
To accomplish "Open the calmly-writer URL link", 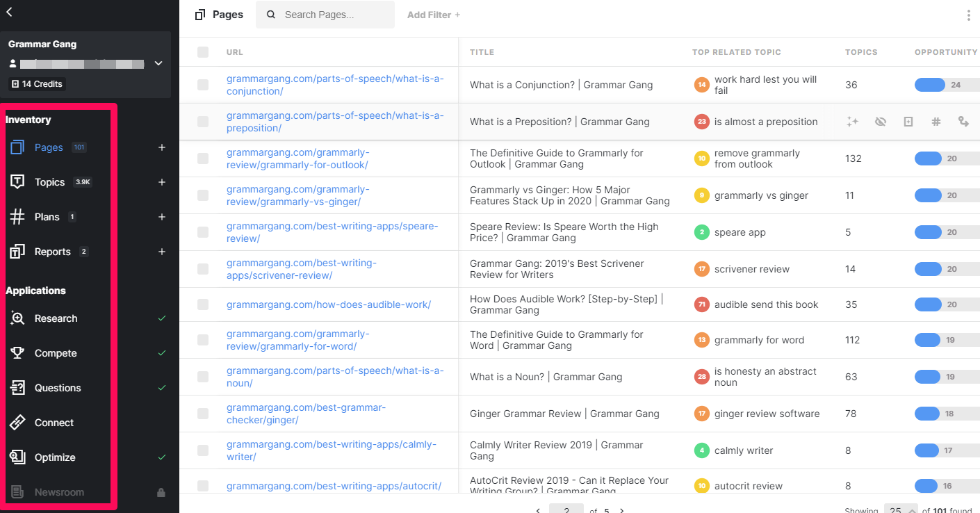I will click(332, 450).
